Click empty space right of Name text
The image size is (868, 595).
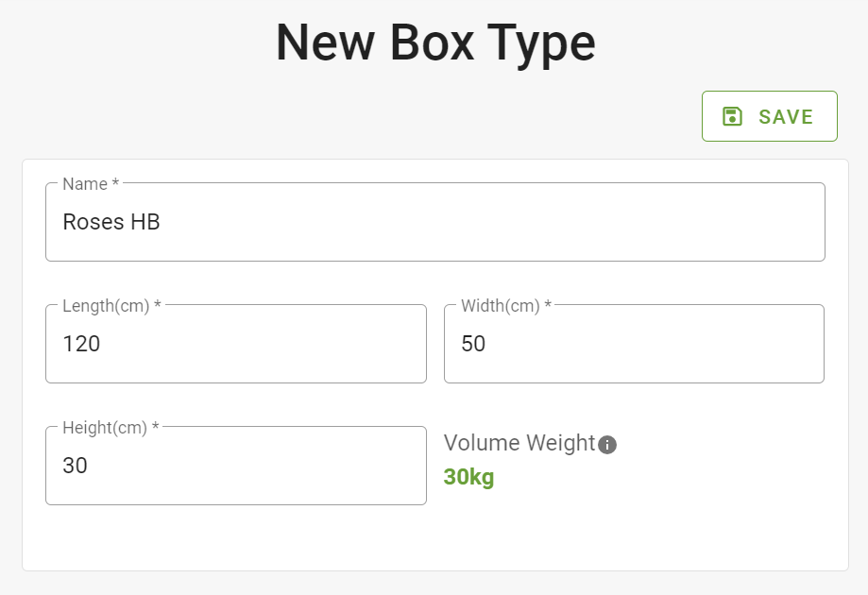[493, 222]
